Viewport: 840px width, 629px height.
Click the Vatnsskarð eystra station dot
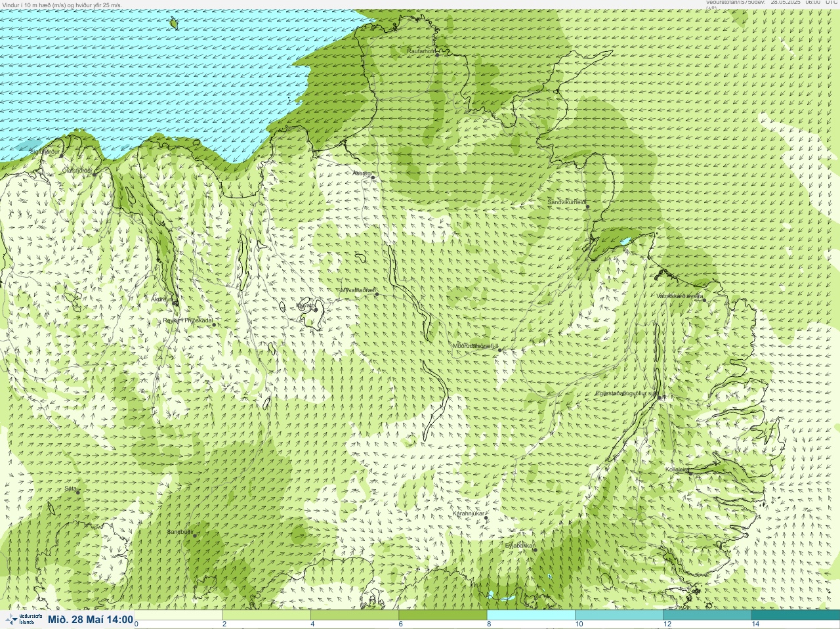click(705, 300)
